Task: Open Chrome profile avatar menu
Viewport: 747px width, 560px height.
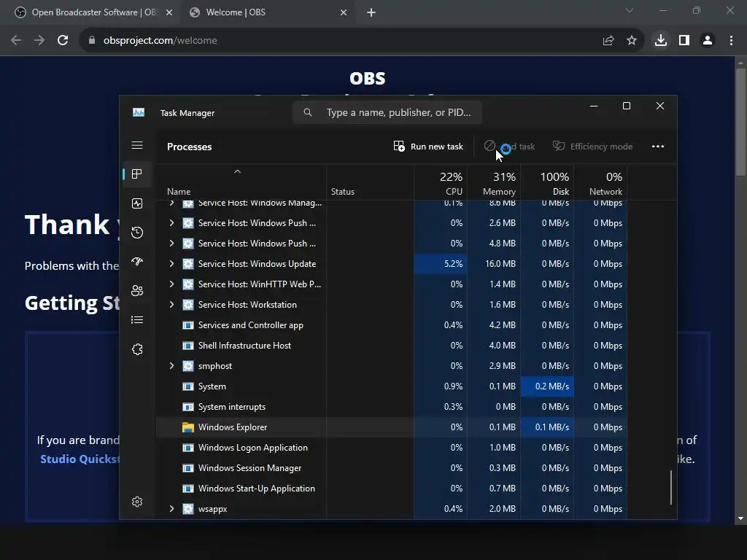Action: click(x=708, y=41)
